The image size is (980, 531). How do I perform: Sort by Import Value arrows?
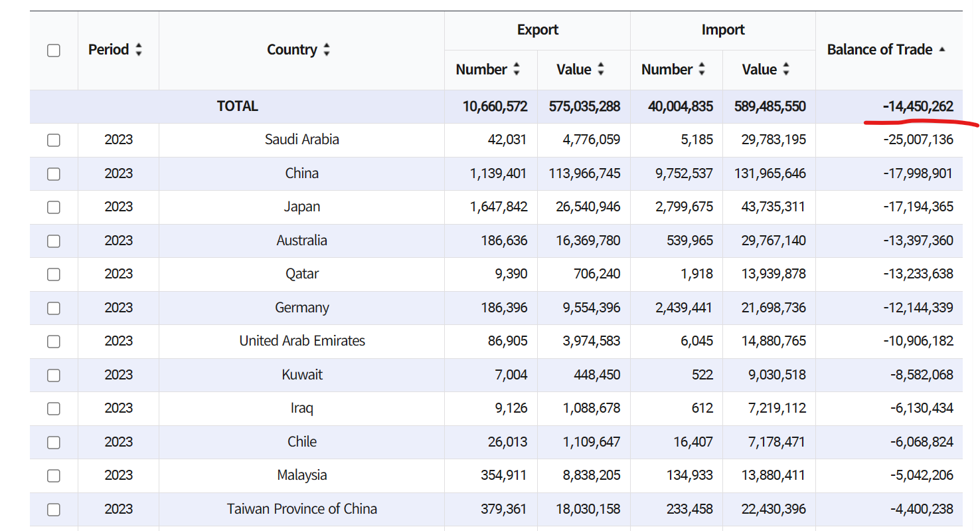tap(786, 69)
